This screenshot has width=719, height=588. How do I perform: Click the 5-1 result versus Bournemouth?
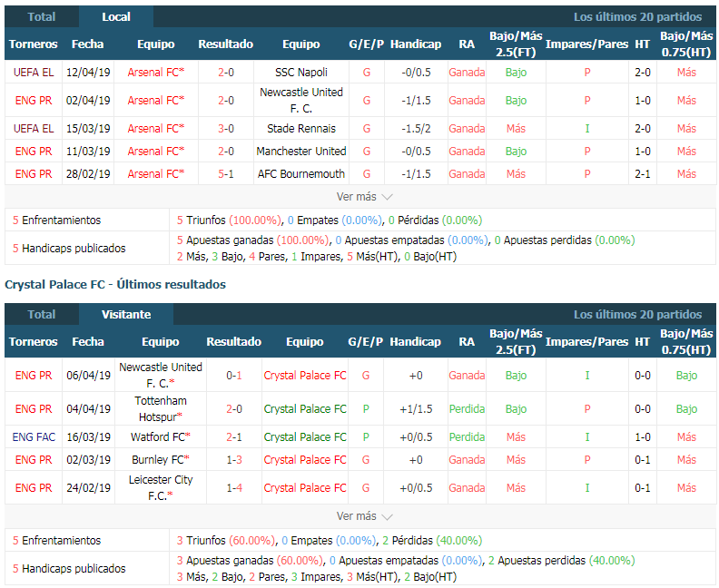226,174
